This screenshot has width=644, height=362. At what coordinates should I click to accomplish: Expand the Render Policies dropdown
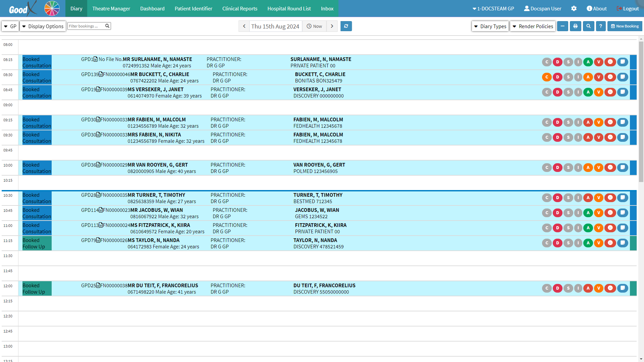(533, 26)
